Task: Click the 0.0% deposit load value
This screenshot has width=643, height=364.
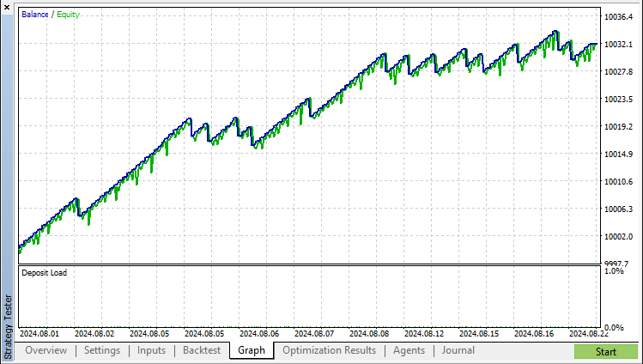Action: click(614, 328)
